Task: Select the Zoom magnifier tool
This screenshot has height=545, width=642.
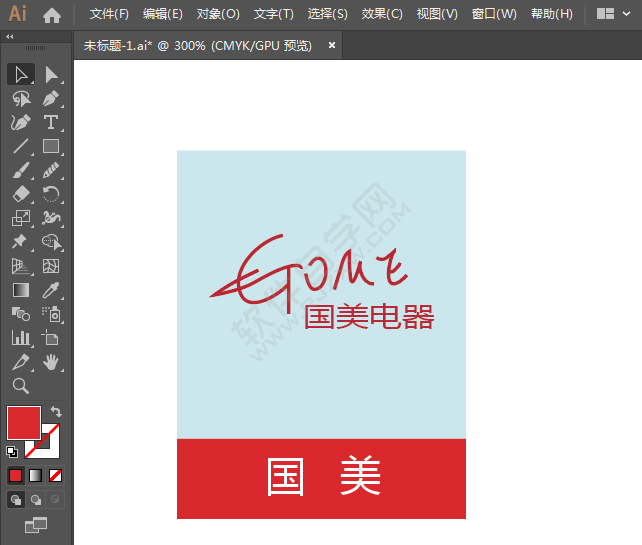Action: (x=21, y=386)
